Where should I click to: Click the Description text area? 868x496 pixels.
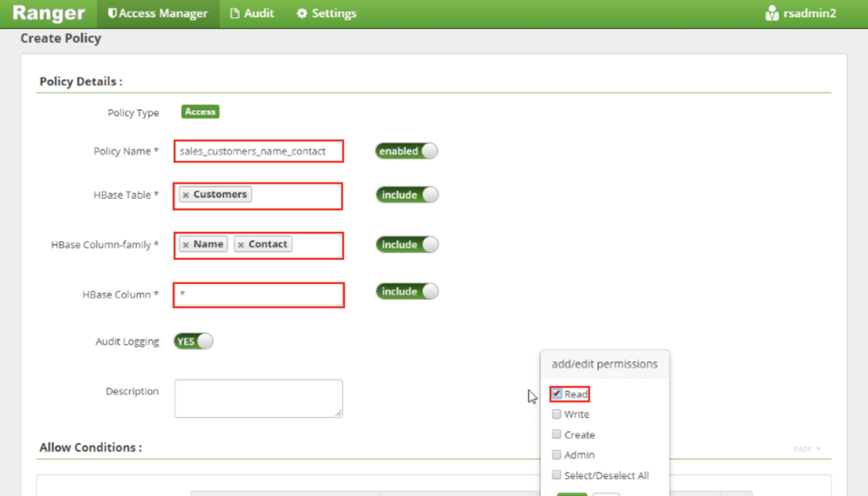click(259, 398)
